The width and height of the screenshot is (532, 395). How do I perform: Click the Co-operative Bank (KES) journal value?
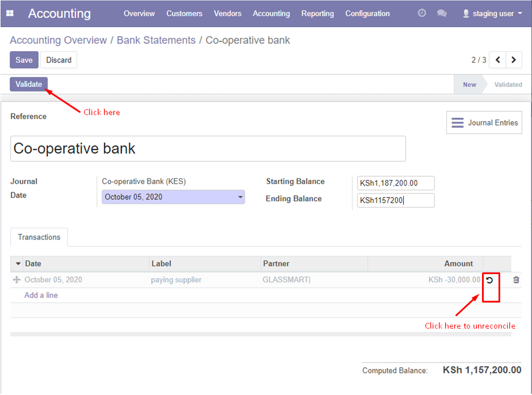[x=144, y=182]
